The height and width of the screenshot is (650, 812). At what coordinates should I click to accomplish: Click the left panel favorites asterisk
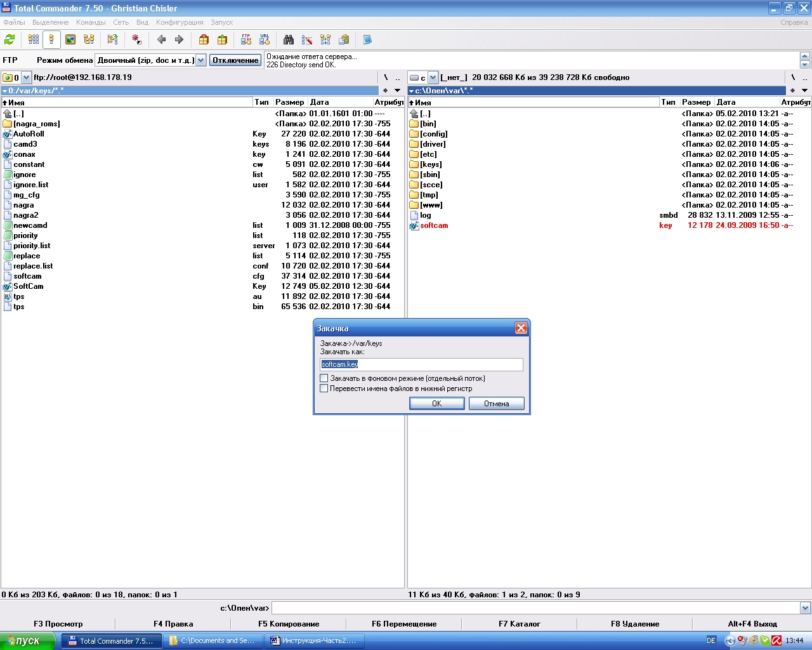click(386, 90)
